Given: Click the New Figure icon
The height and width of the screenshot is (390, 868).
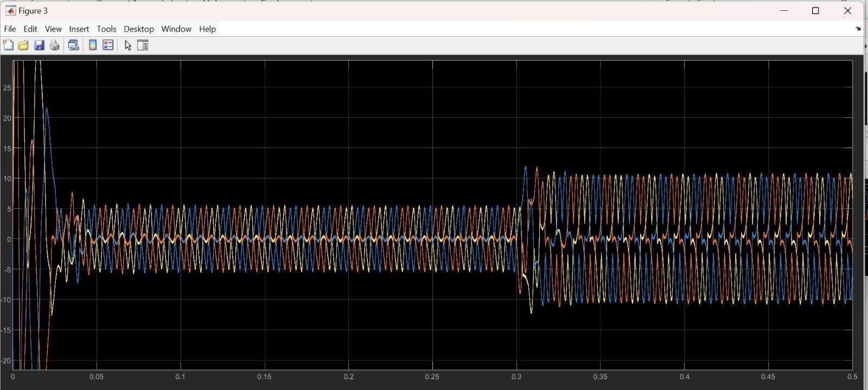Looking at the screenshot, I should click(8, 46).
